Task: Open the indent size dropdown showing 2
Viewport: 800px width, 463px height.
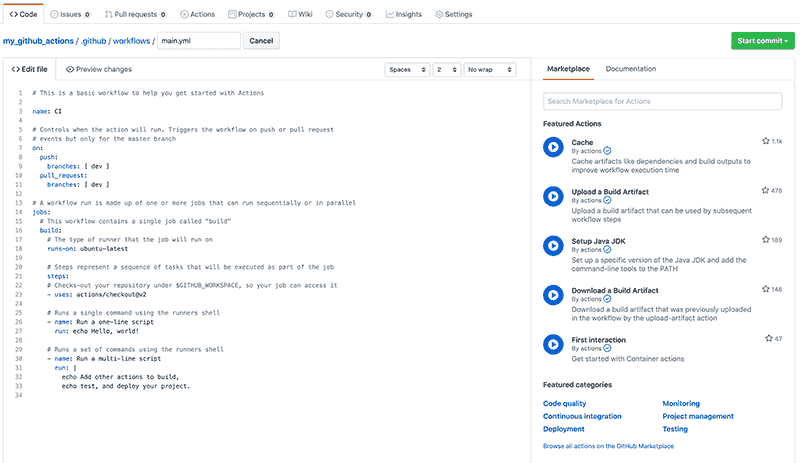Action: click(x=446, y=70)
